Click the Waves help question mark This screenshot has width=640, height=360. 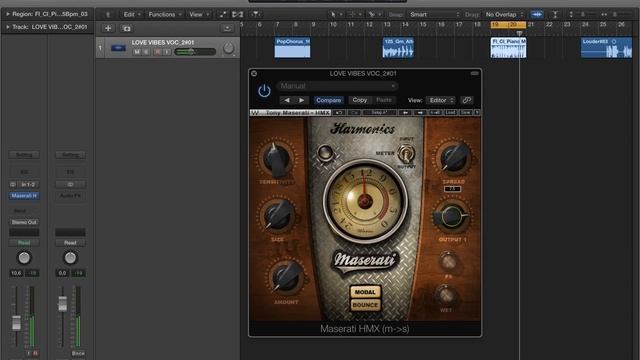(x=477, y=112)
